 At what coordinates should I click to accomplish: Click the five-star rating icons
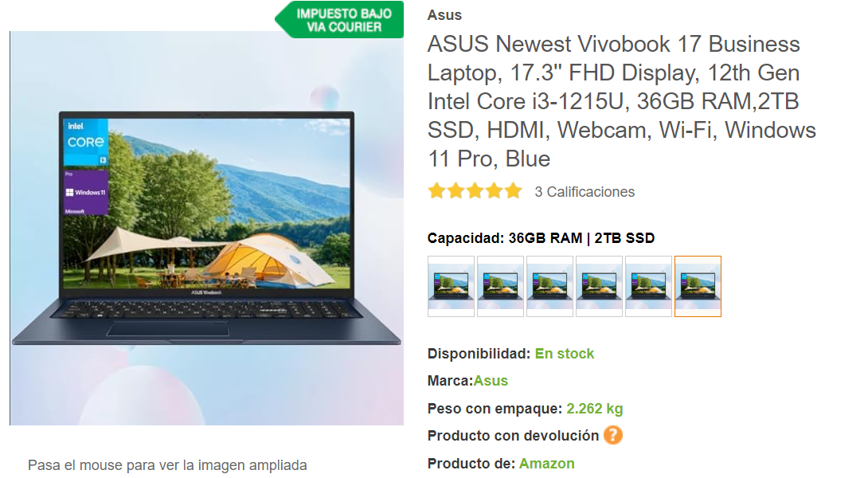[475, 191]
